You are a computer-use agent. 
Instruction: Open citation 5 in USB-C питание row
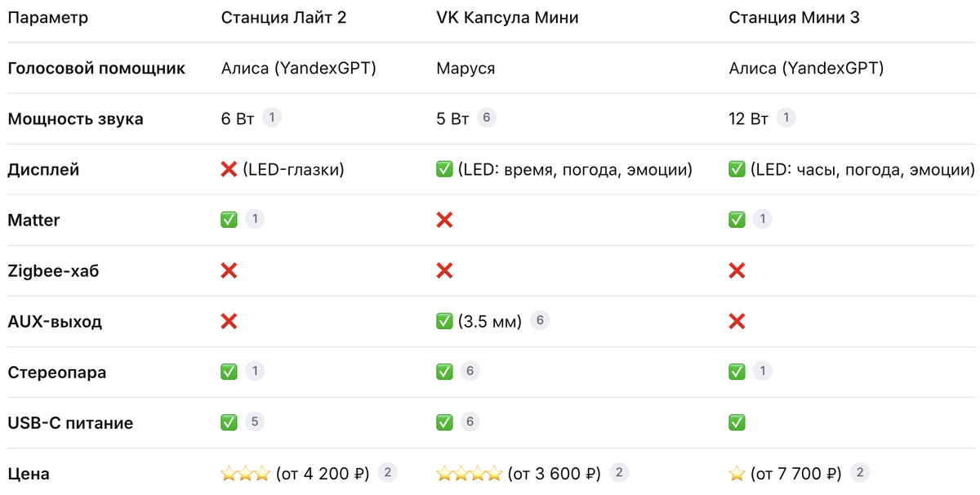click(255, 422)
